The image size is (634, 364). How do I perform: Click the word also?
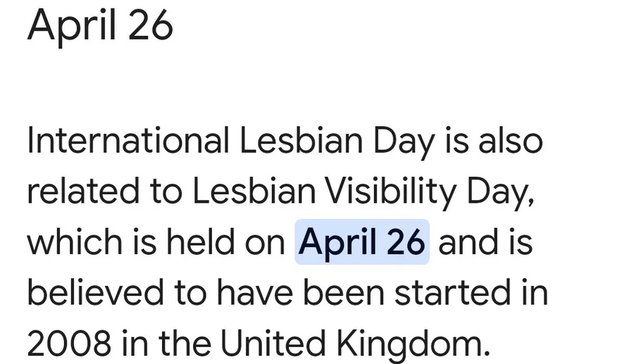511,141
